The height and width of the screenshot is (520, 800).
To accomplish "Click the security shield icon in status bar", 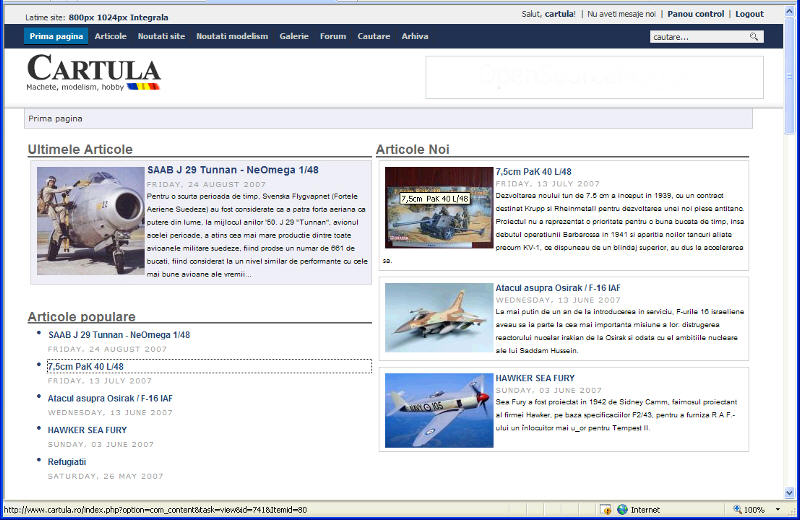I will point(606,509).
